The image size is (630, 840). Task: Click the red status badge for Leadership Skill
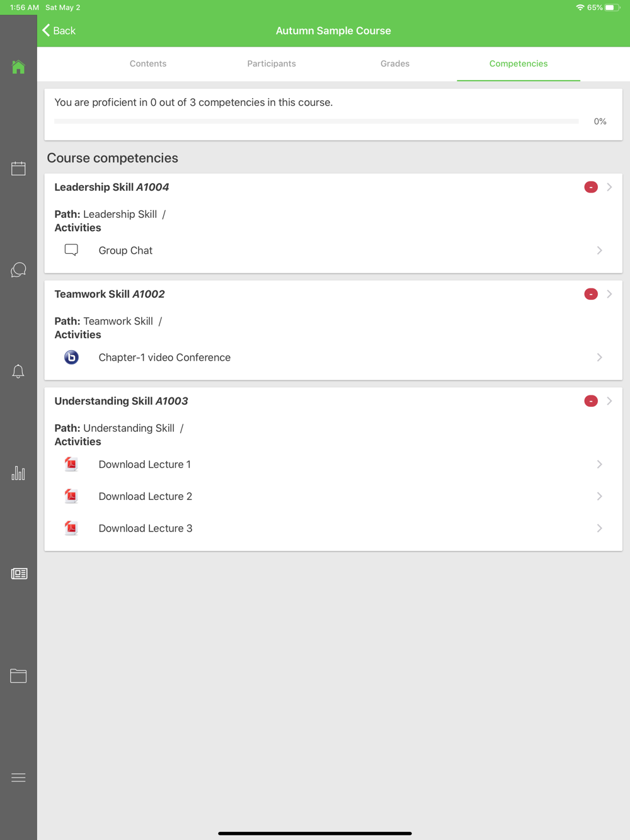[x=591, y=187]
